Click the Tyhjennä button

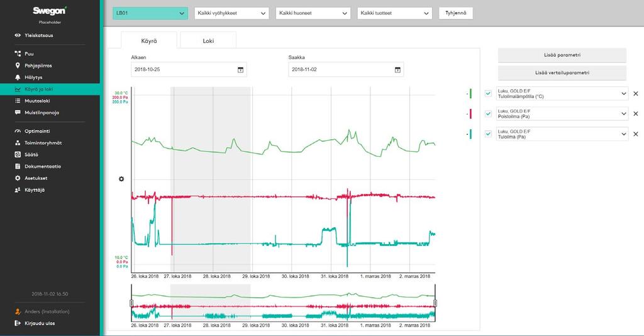pyautogui.click(x=456, y=13)
